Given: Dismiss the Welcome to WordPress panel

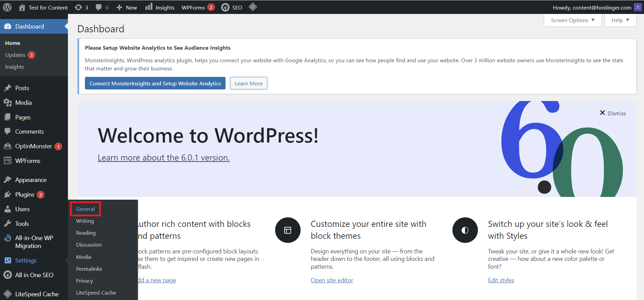Looking at the screenshot, I should (612, 113).
